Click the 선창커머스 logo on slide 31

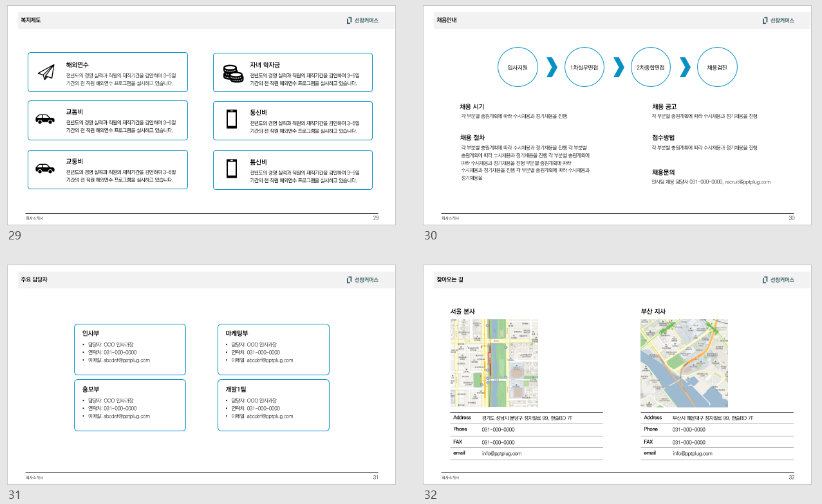click(x=362, y=280)
